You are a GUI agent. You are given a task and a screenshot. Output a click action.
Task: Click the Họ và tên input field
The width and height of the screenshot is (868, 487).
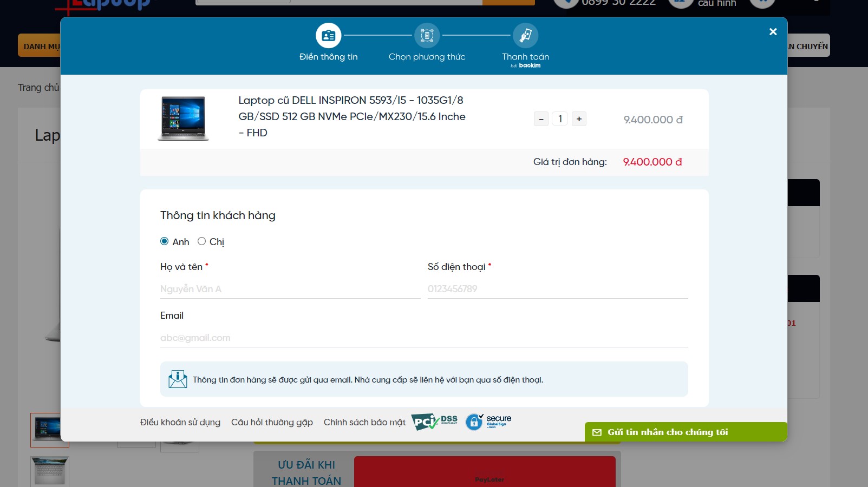pyautogui.click(x=290, y=289)
